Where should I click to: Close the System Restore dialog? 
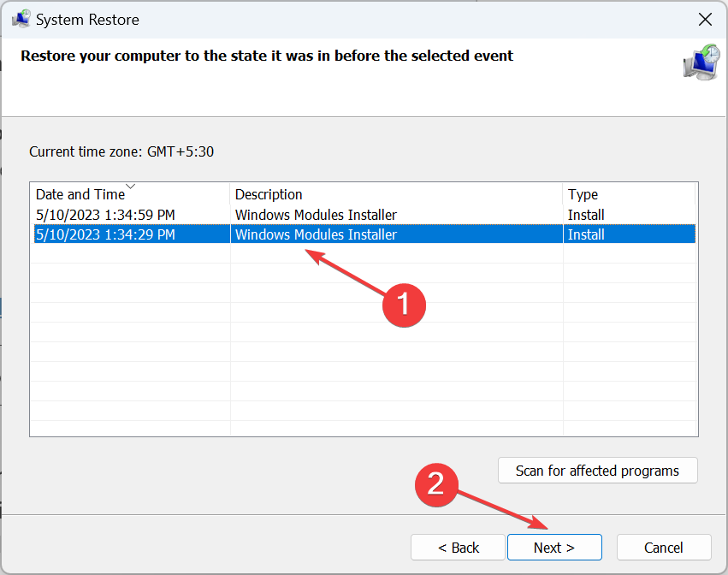[705, 20]
